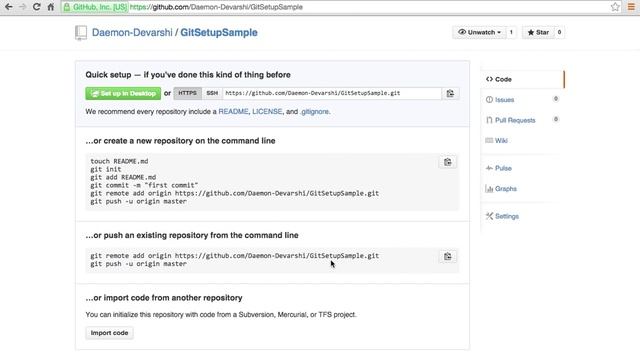Click the browser back arrow
640x360 pixels.
pos(9,7)
